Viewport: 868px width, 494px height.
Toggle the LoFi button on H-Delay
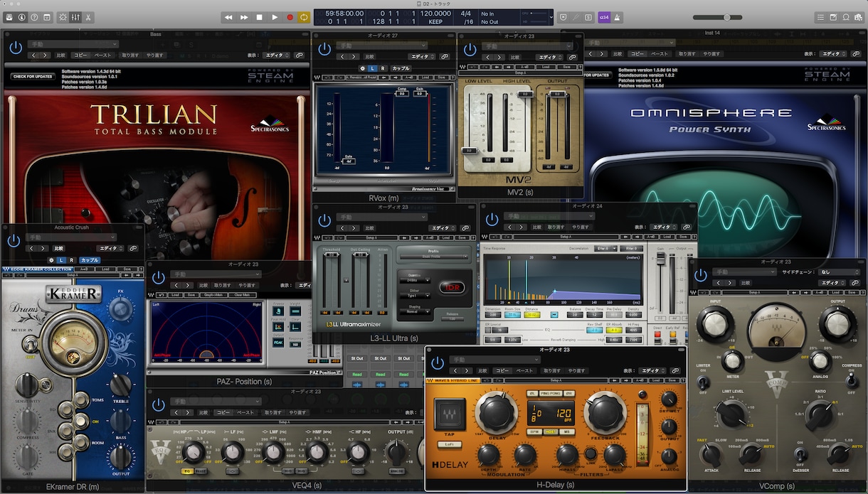[450, 444]
